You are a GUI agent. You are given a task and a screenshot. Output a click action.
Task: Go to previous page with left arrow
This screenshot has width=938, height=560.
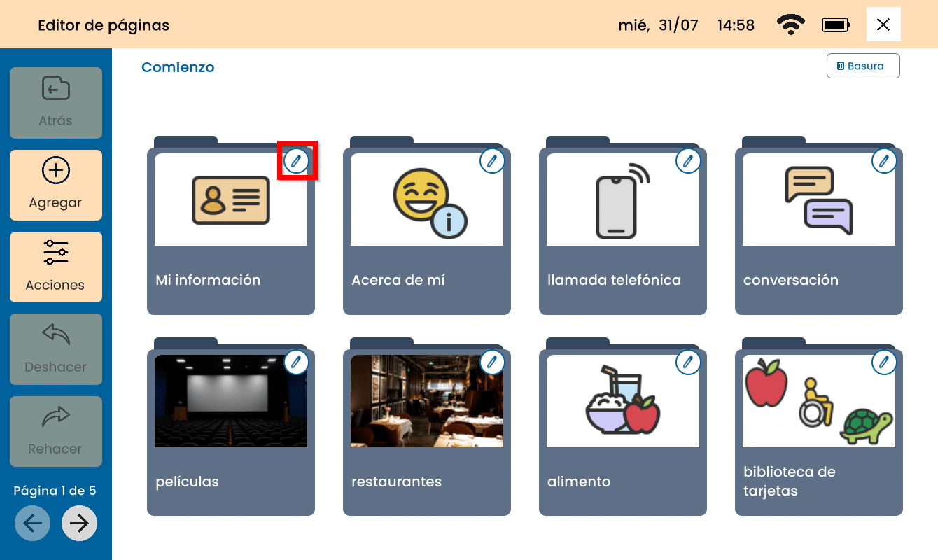(33, 523)
